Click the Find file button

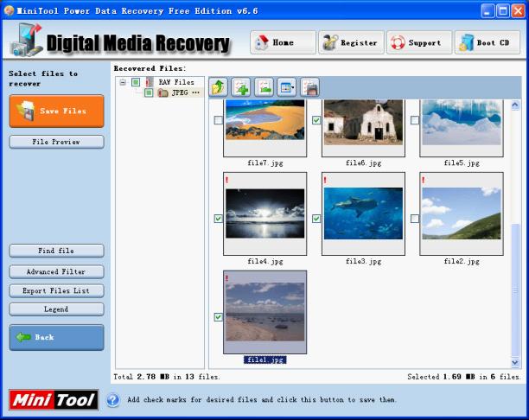point(57,251)
